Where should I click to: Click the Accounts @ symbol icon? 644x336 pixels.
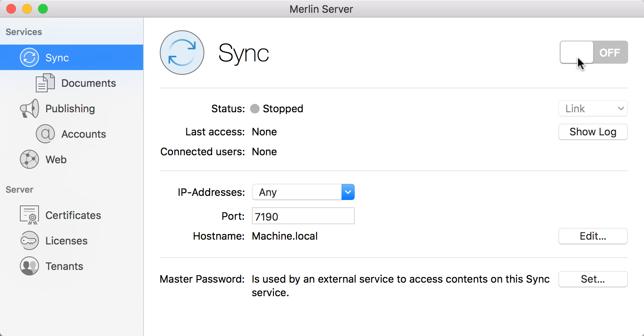(45, 134)
